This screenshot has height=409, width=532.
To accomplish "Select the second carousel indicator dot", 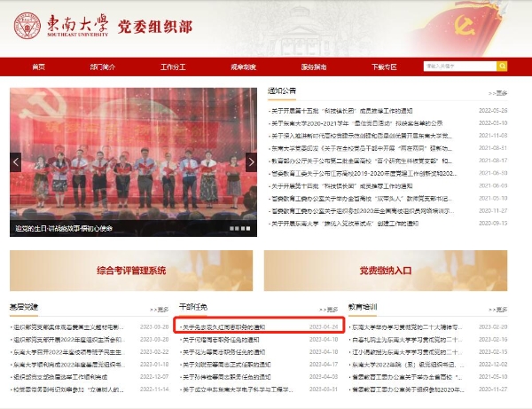I will click(237, 228).
